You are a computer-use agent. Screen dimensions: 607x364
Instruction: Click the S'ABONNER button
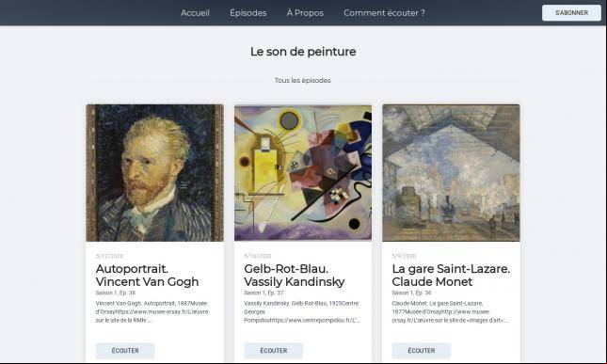coord(571,13)
